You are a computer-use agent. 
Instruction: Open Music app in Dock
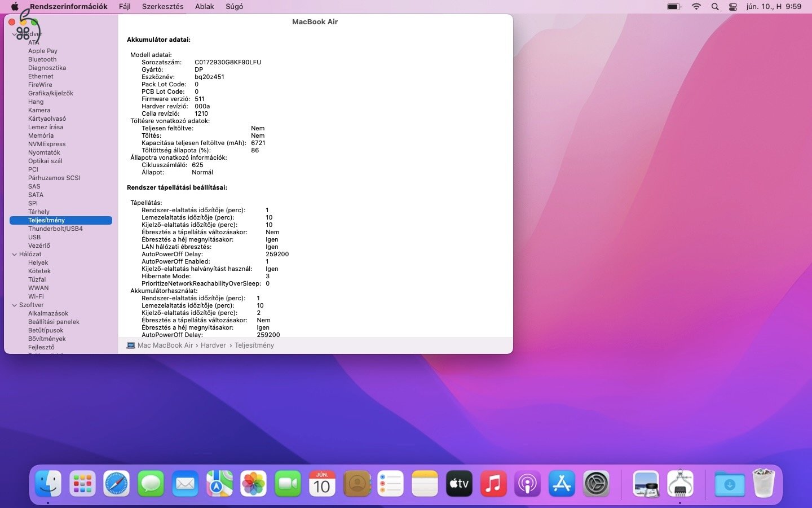(x=493, y=484)
